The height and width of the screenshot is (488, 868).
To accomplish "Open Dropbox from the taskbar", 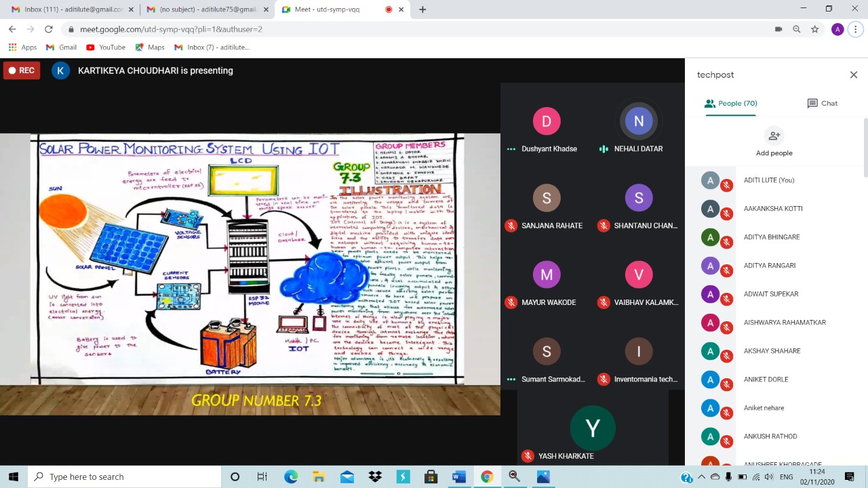I will coord(375,476).
